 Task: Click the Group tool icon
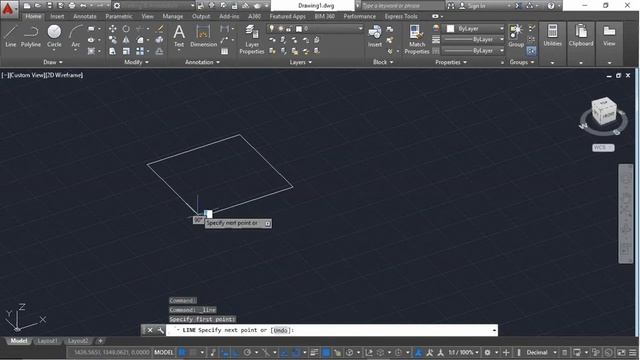[x=516, y=36]
